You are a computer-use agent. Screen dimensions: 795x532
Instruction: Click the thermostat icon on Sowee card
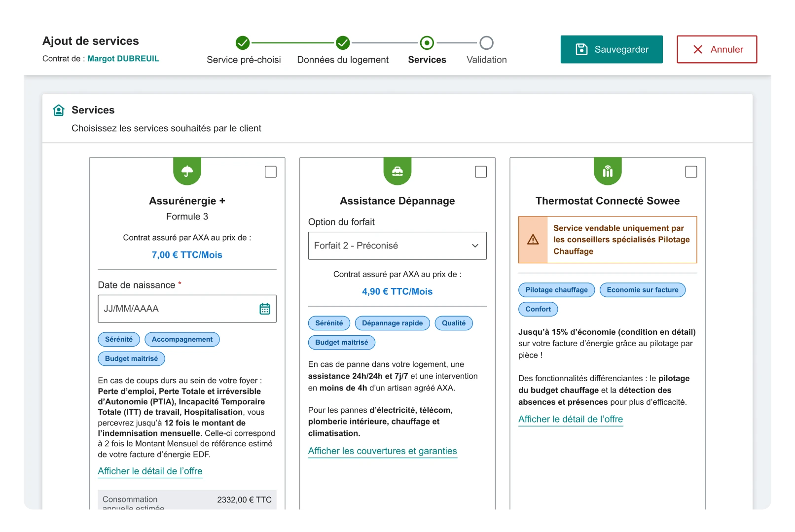pyautogui.click(x=608, y=171)
